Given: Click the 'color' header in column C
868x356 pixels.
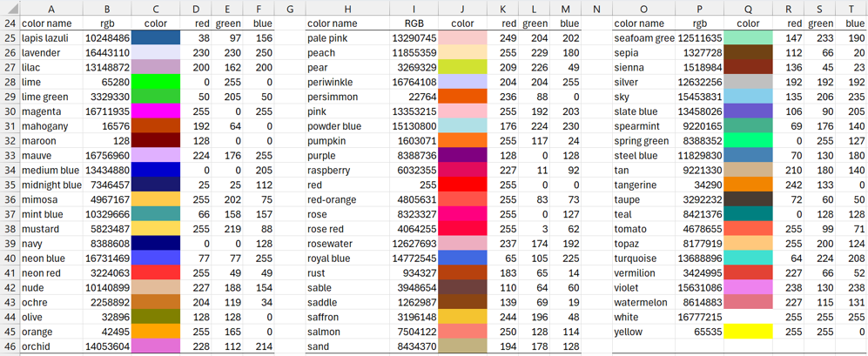Looking at the screenshot, I should point(156,24).
